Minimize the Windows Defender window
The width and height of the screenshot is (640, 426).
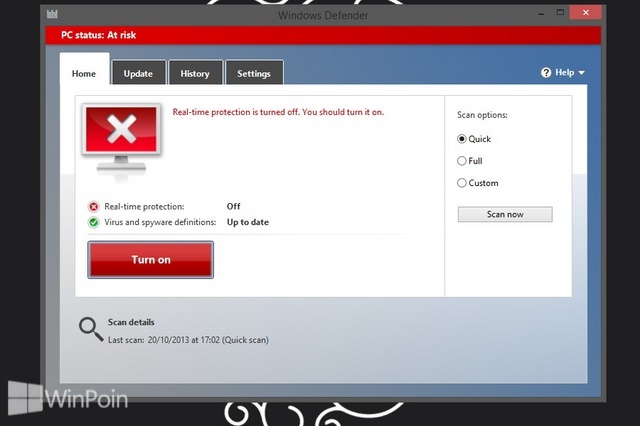click(541, 13)
